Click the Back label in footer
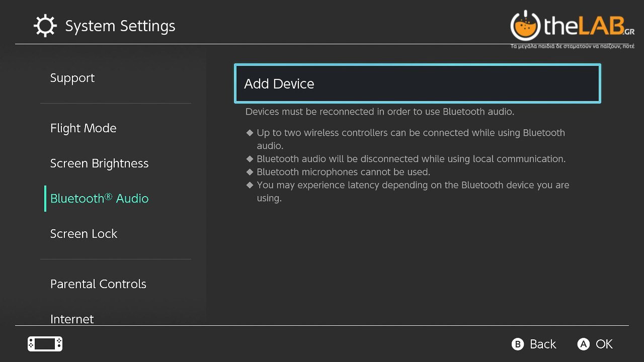The height and width of the screenshot is (362, 644). pyautogui.click(x=543, y=344)
